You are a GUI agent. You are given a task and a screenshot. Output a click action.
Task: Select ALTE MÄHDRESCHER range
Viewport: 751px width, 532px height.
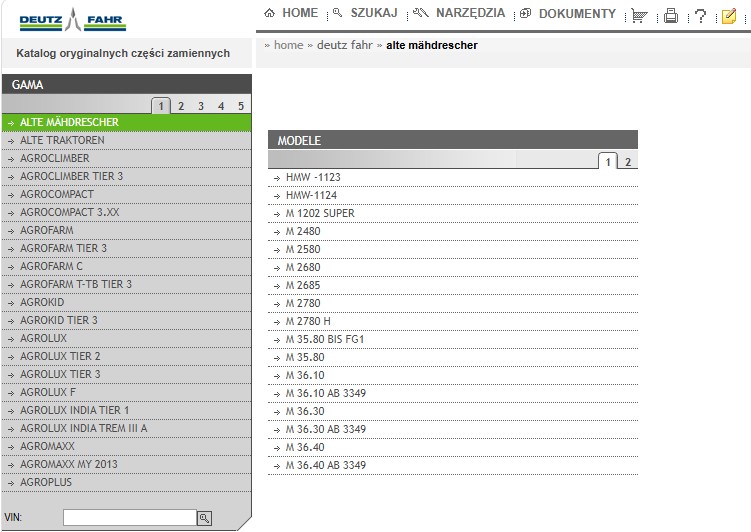[x=126, y=123]
